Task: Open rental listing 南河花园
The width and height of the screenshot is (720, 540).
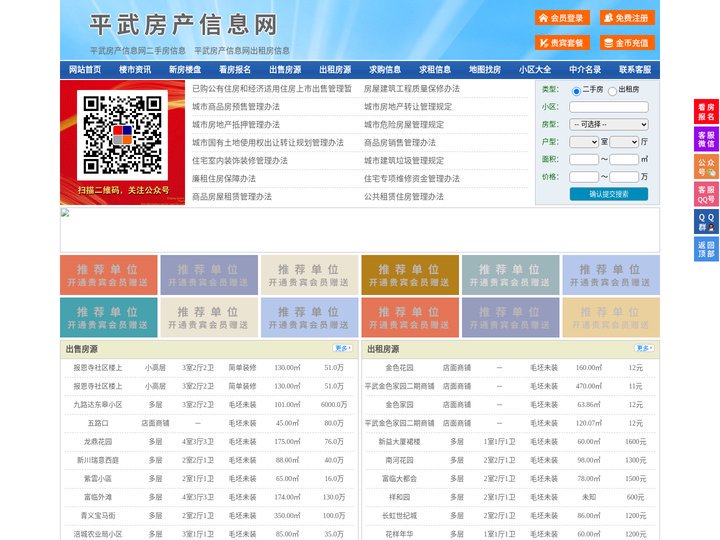Action: pos(399,460)
